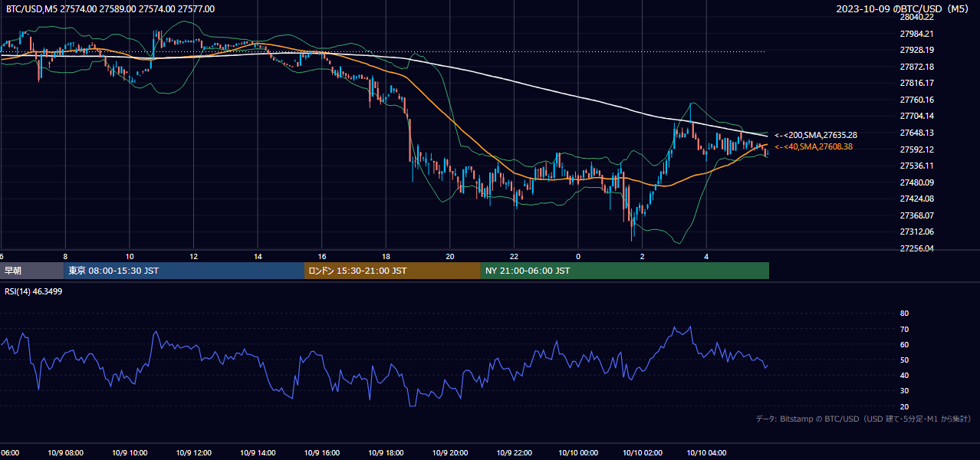Click the 10/9 14:00 time axis label

(258, 453)
